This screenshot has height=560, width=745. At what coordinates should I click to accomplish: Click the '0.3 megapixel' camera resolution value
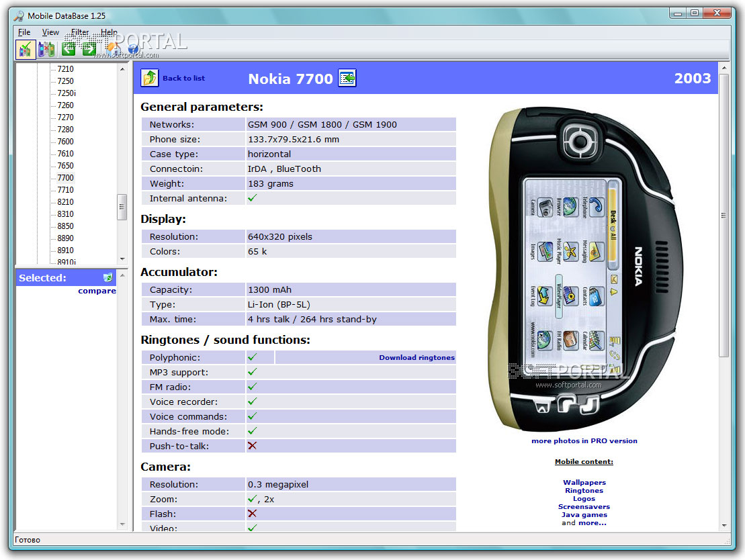pos(278,484)
